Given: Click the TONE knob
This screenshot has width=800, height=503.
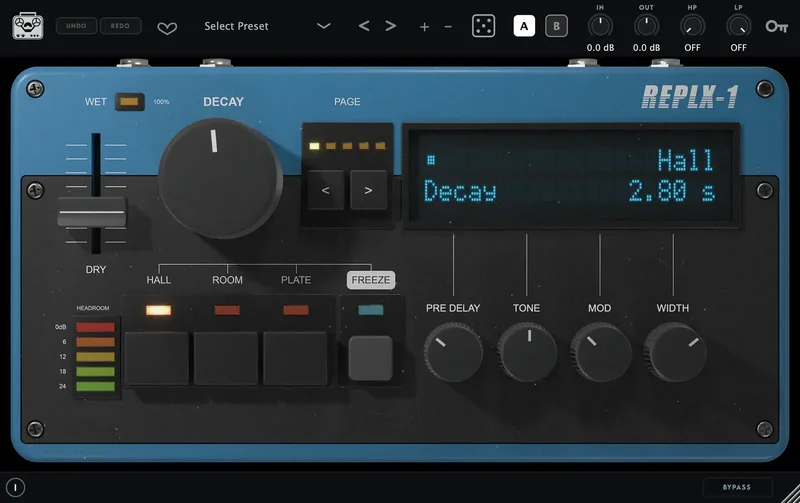Looking at the screenshot, I should point(527,352).
